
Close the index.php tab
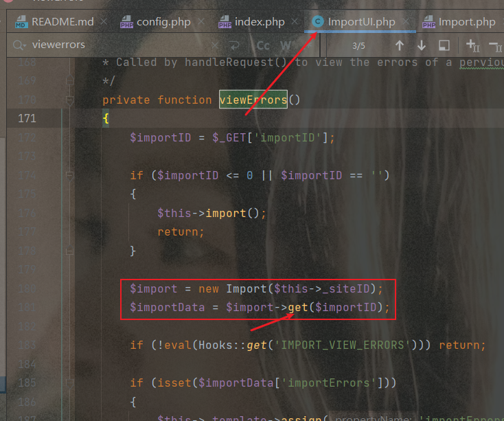pyautogui.click(x=295, y=21)
